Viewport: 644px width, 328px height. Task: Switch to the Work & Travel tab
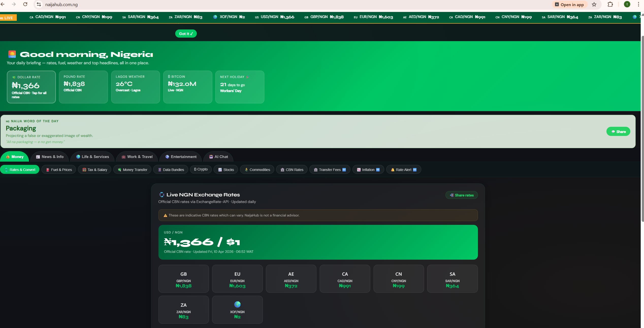[x=137, y=157]
